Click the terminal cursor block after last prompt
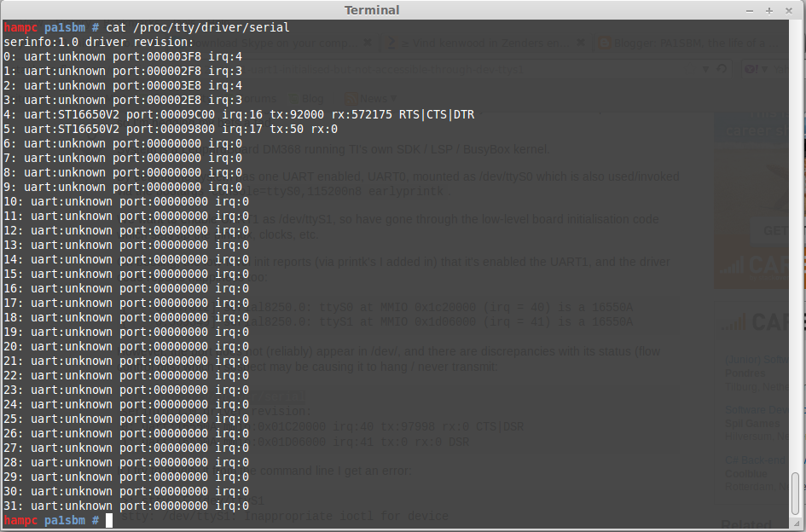Screen dimensions: 806x532 coord(109,521)
